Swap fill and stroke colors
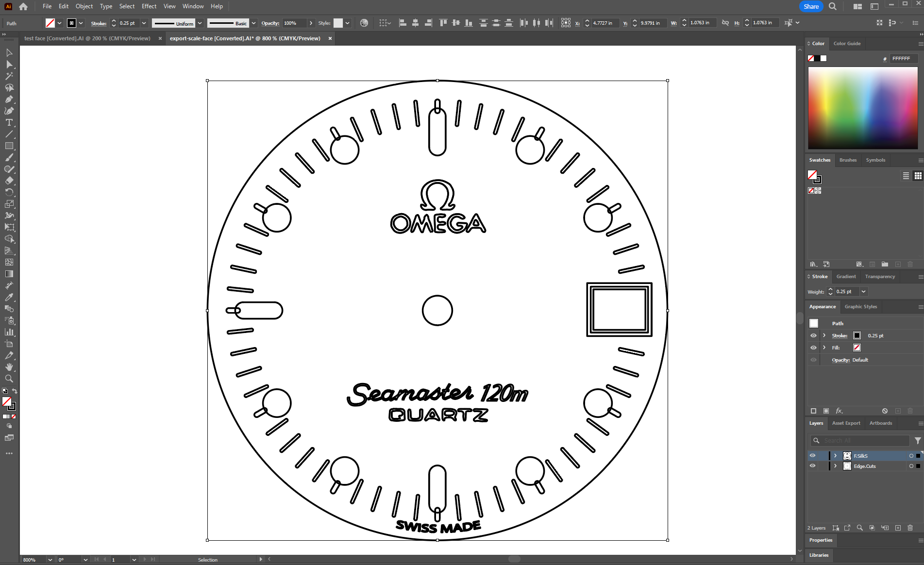Image resolution: width=924 pixels, height=565 pixels. [15, 391]
